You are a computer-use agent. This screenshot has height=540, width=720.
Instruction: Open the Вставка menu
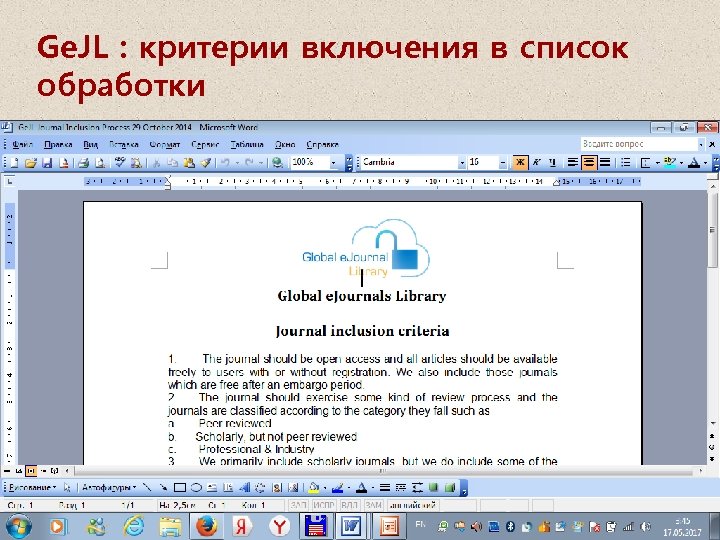(x=124, y=145)
